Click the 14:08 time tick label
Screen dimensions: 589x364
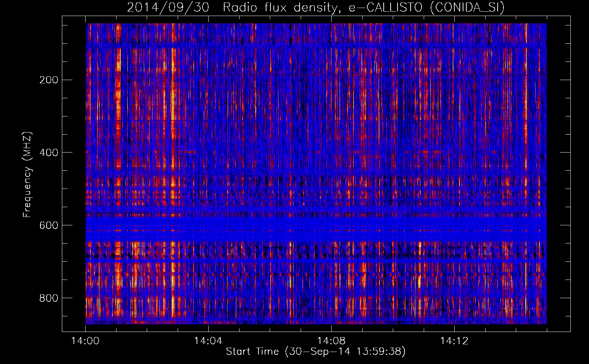tap(331, 341)
